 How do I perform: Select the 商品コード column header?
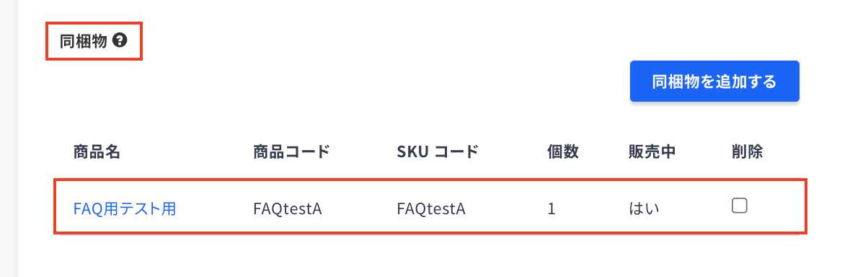click(291, 152)
